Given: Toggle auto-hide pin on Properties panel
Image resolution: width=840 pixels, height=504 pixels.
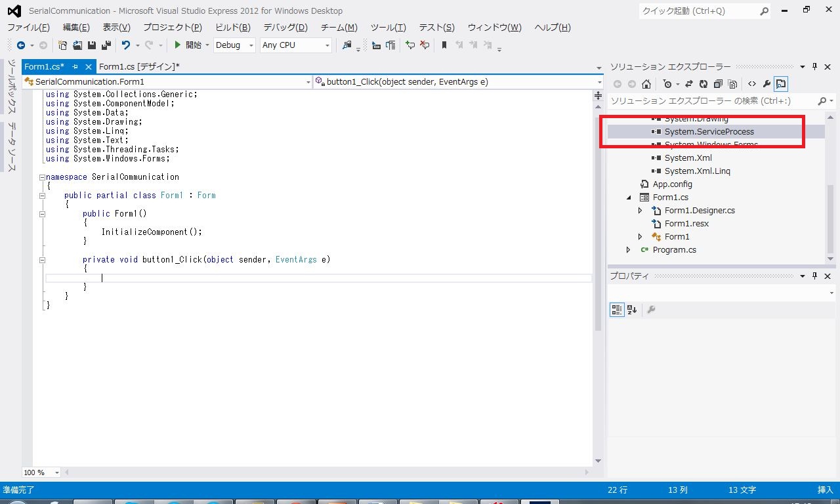Looking at the screenshot, I should pyautogui.click(x=815, y=276).
